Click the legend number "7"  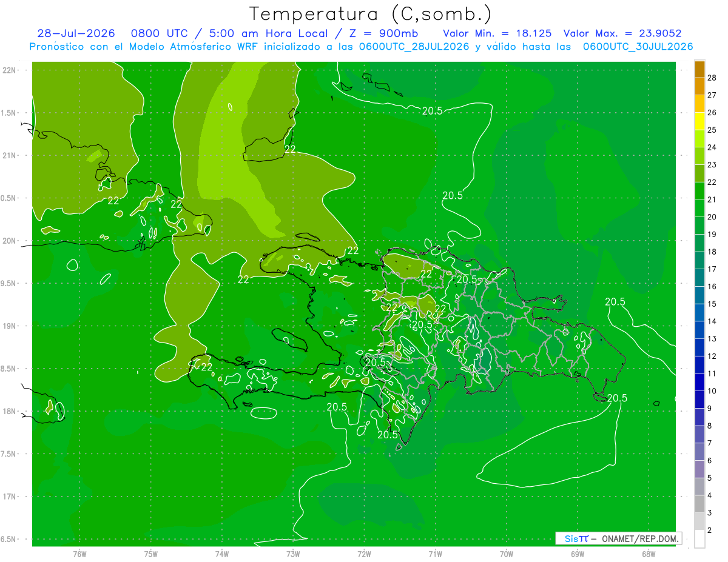[x=710, y=443]
